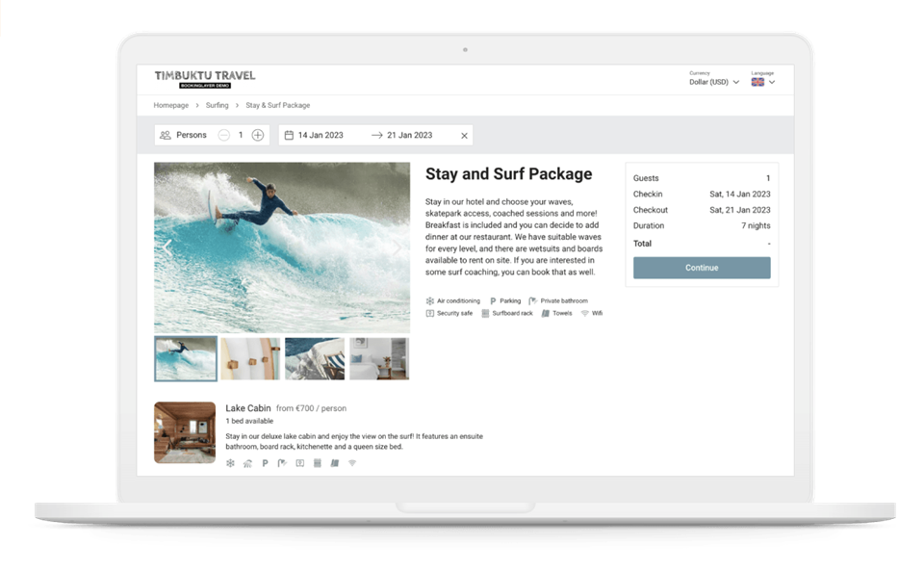Show next photo using right carousel arrow
The width and height of the screenshot is (924, 572).
(397, 247)
